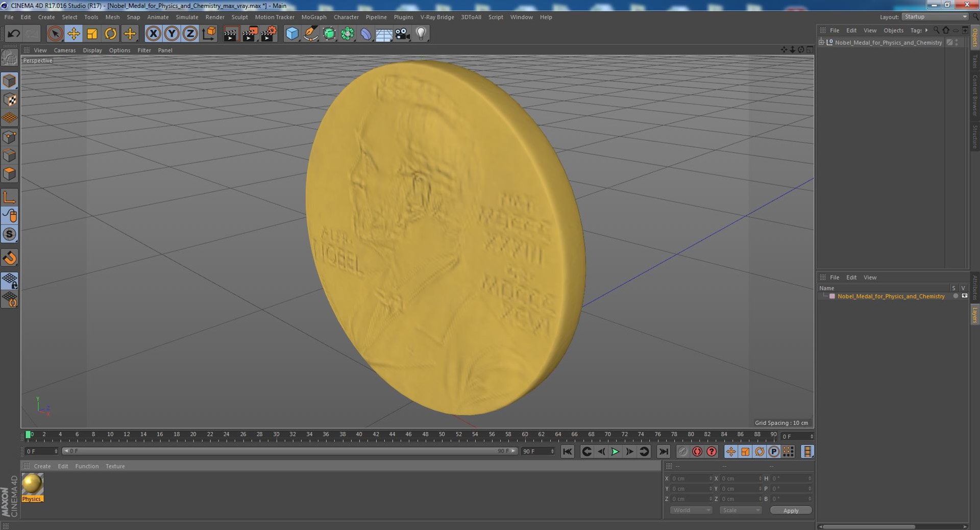The width and height of the screenshot is (980, 530).
Task: Click frame 50 on timeline ruler
Action: (x=442, y=435)
